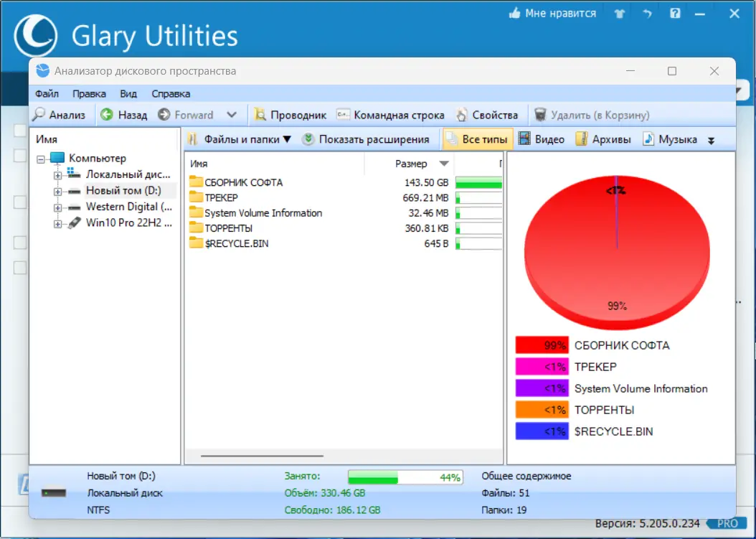Click the magenta ТРЕКЕР legend swatch

click(542, 367)
